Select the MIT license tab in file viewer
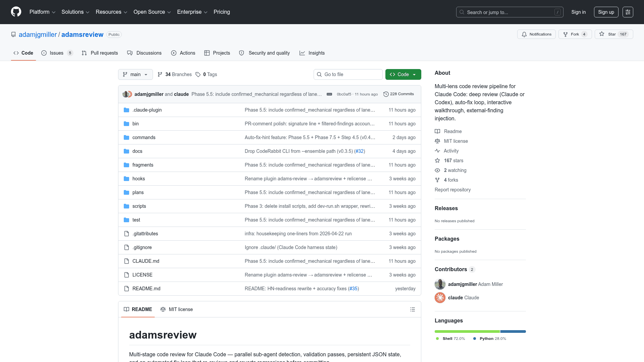Screen dimensions: 644x362 coord(176,309)
